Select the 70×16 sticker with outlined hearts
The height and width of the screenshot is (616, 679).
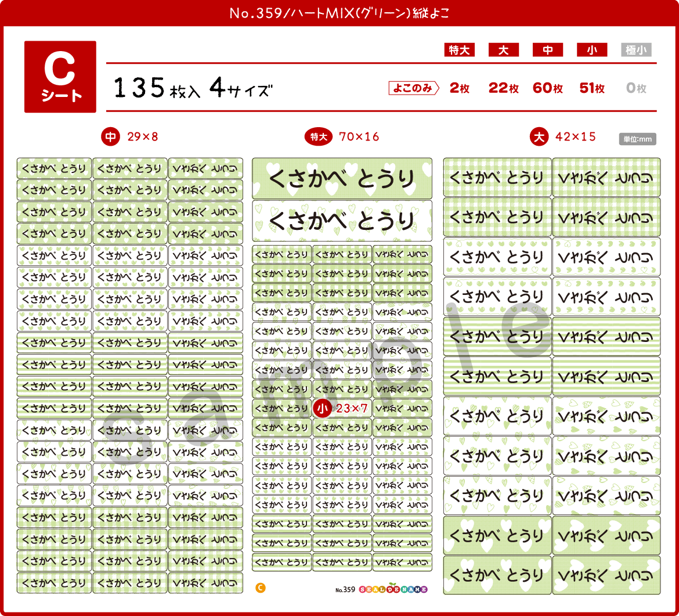(x=342, y=221)
